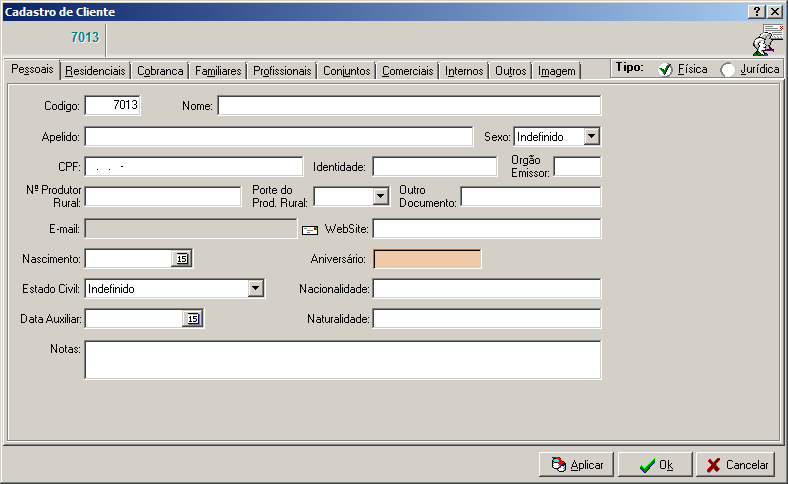
Task: Focus the CPF input field
Action: point(193,166)
